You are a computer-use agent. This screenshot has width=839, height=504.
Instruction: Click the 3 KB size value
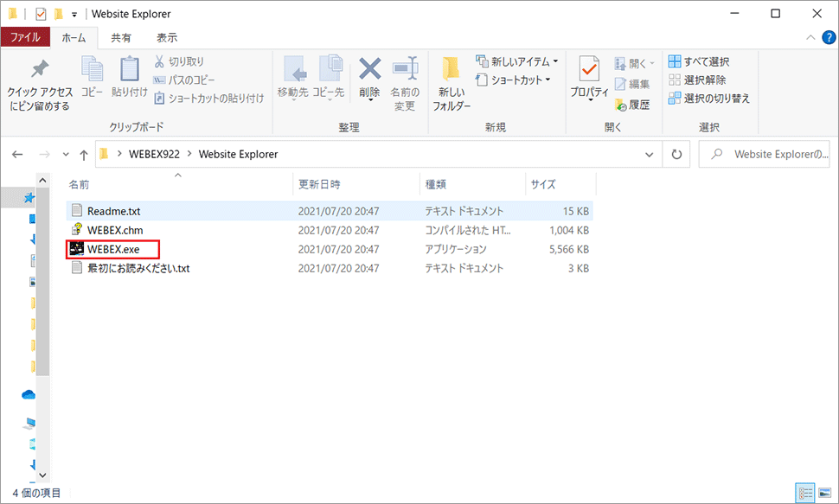pyautogui.click(x=579, y=269)
